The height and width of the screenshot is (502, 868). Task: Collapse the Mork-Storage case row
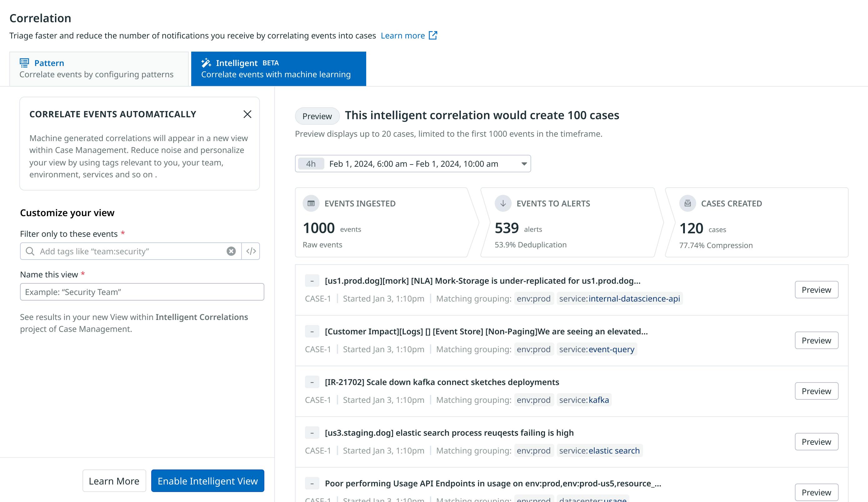312,281
